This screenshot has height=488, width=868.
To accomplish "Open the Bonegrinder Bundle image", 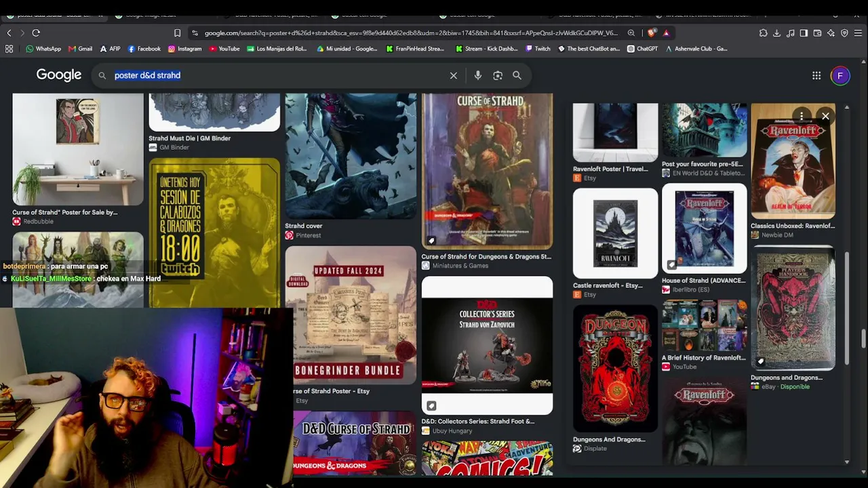I will (x=351, y=315).
